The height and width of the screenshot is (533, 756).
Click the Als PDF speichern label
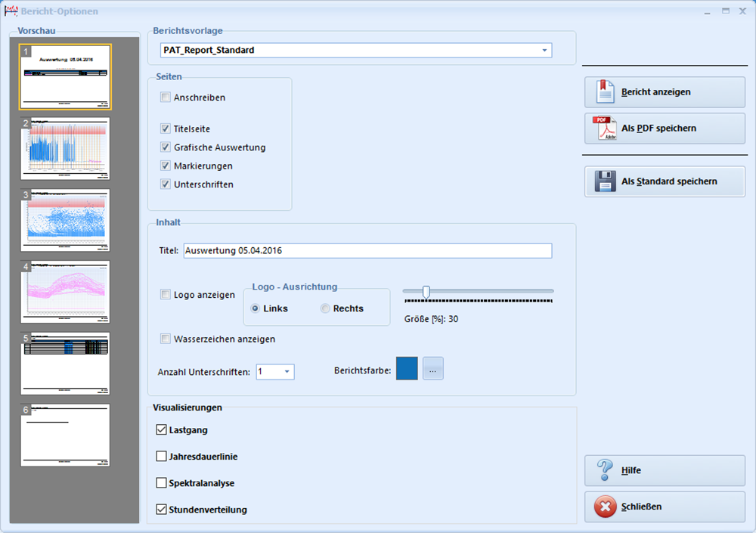click(658, 129)
